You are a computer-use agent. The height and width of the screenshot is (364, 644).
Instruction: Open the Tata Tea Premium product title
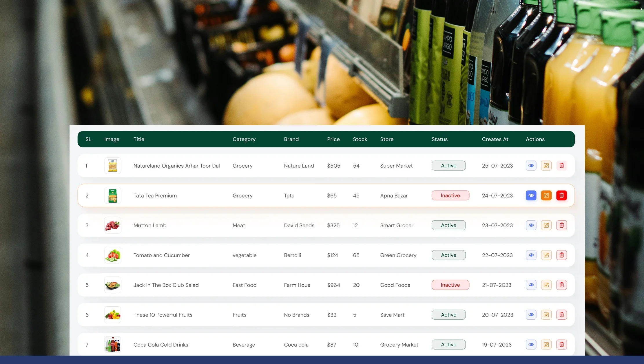point(155,195)
